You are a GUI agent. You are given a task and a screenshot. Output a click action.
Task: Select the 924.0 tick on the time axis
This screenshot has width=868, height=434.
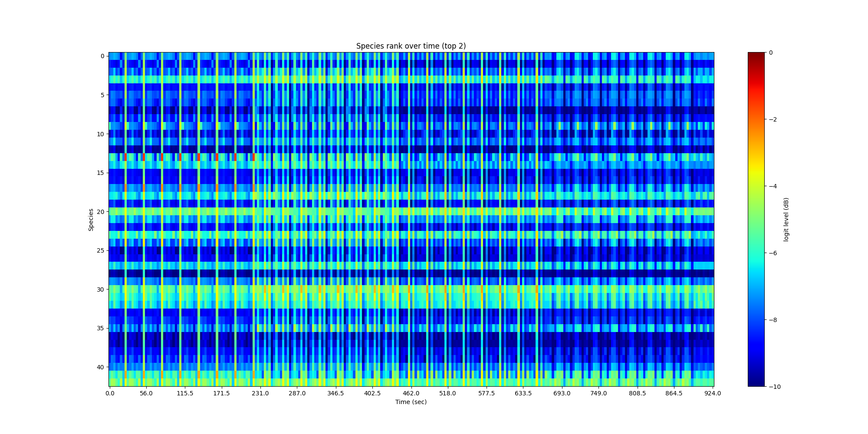[713, 393]
